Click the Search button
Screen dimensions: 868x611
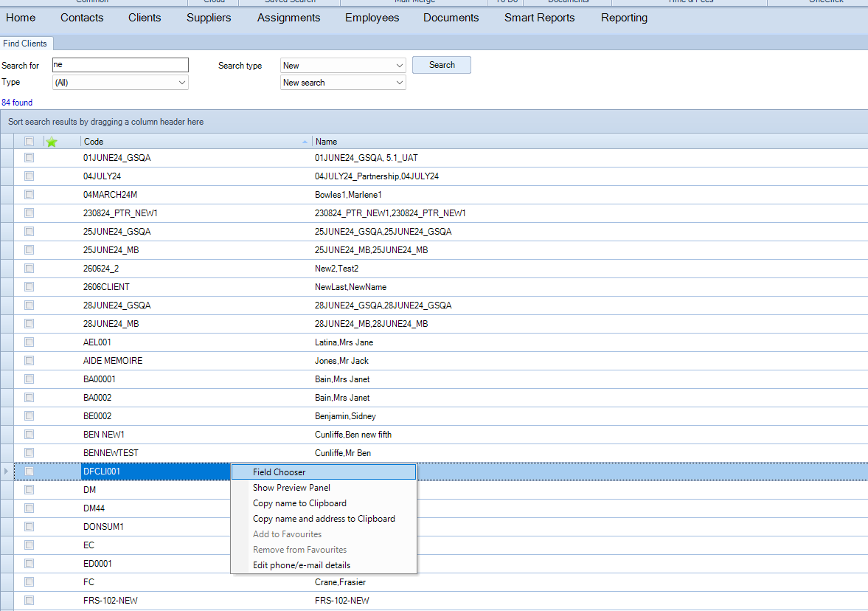[442, 65]
